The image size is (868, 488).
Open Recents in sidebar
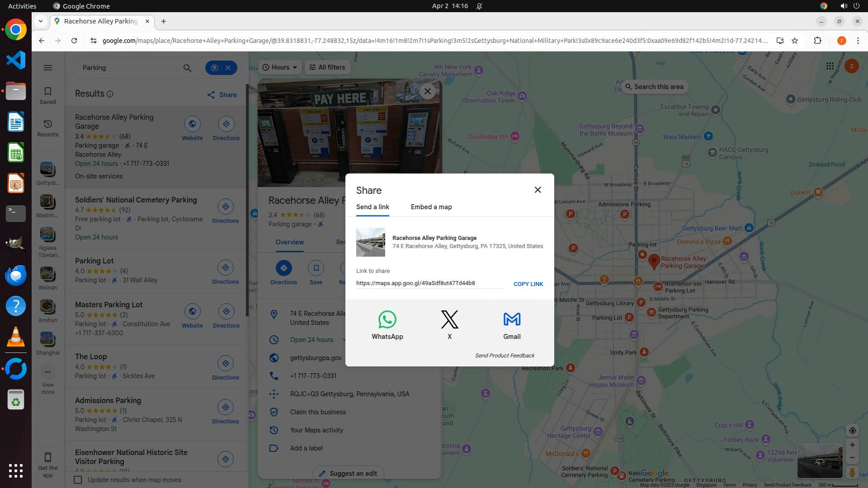(x=48, y=128)
